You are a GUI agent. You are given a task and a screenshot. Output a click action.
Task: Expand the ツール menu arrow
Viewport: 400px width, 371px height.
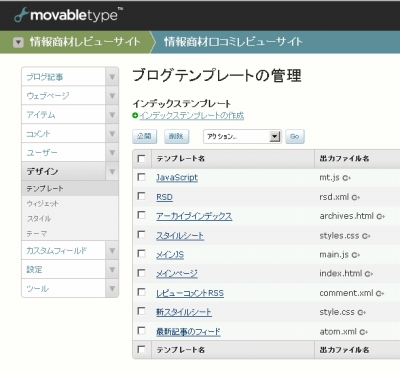coord(112,289)
